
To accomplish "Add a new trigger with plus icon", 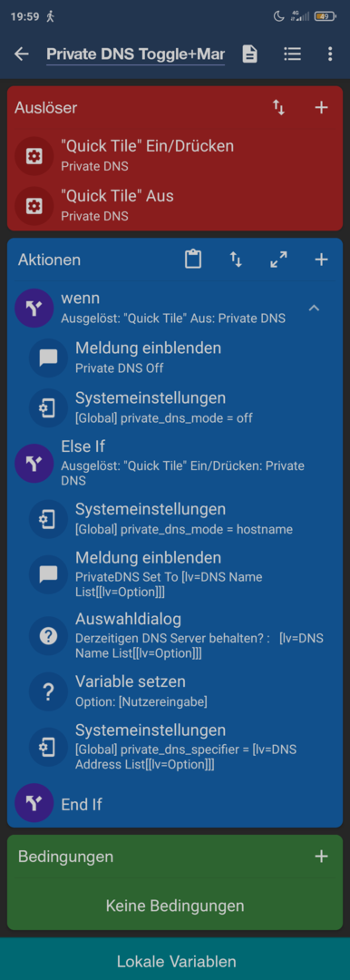I will pyautogui.click(x=321, y=107).
